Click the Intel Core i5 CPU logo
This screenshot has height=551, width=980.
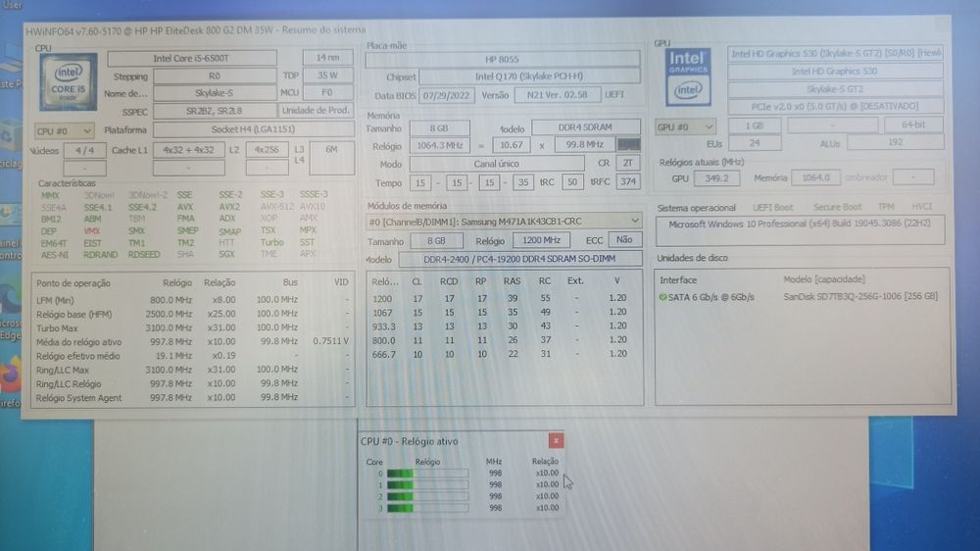click(x=69, y=81)
